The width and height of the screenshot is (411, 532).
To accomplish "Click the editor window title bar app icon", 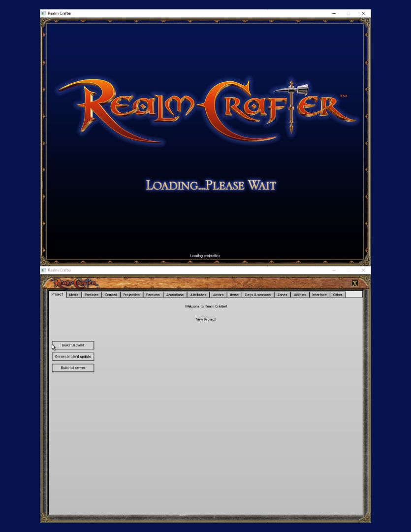I will click(43, 270).
